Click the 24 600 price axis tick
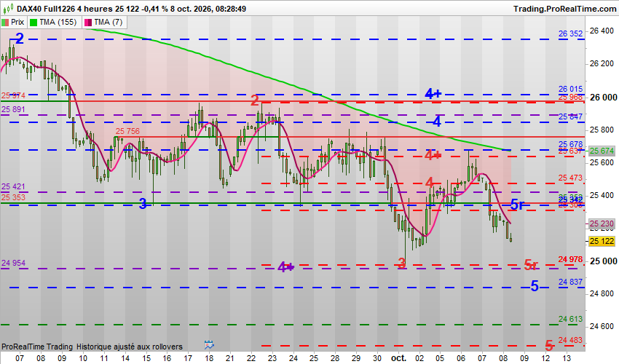Image resolution: width=619 pixels, height=364 pixels. click(x=602, y=326)
